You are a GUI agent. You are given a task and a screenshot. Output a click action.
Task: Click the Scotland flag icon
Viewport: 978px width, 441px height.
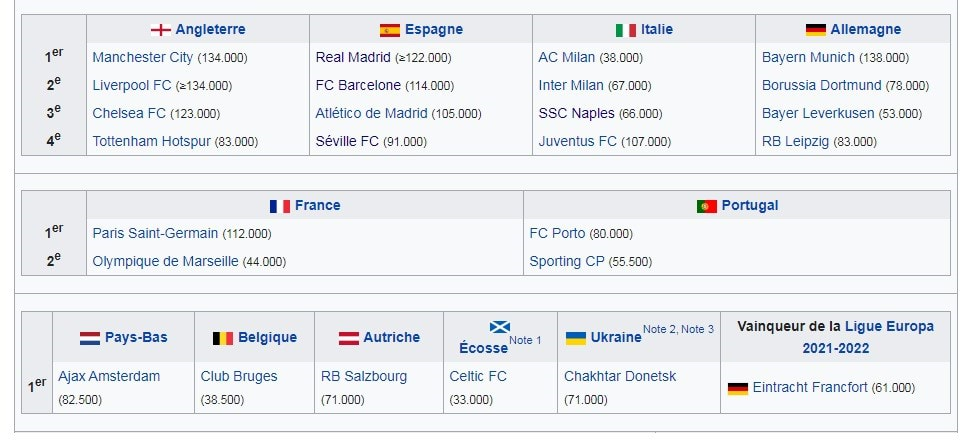[x=500, y=327]
